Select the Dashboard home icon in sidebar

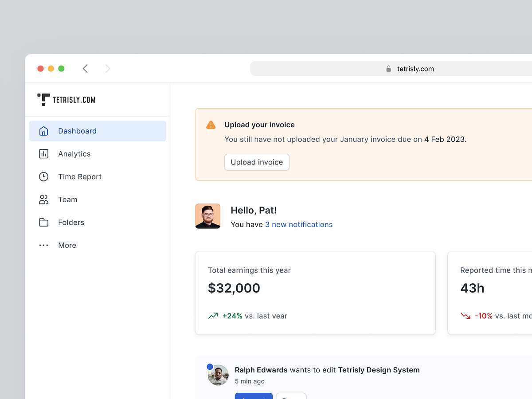pyautogui.click(x=43, y=131)
